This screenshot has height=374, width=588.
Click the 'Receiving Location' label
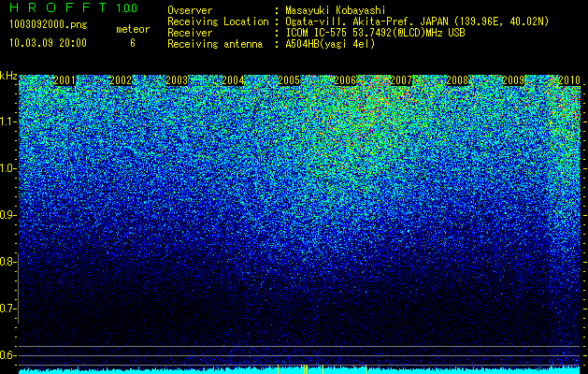click(218, 22)
